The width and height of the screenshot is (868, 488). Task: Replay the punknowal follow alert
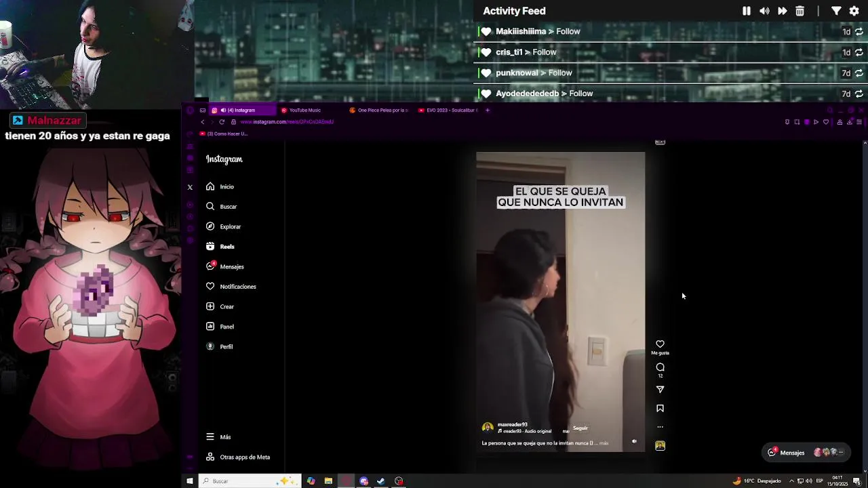859,73
